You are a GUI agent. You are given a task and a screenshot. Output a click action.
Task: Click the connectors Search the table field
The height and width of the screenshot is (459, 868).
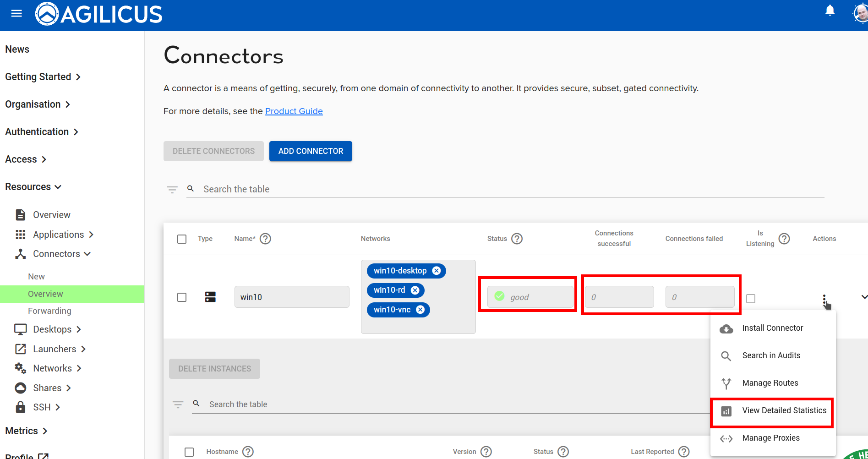click(504, 189)
